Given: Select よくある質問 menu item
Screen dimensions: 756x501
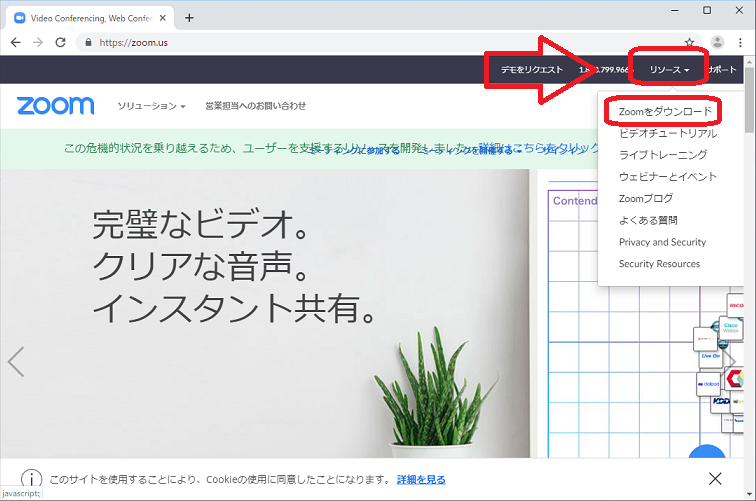Looking at the screenshot, I should tap(648, 220).
